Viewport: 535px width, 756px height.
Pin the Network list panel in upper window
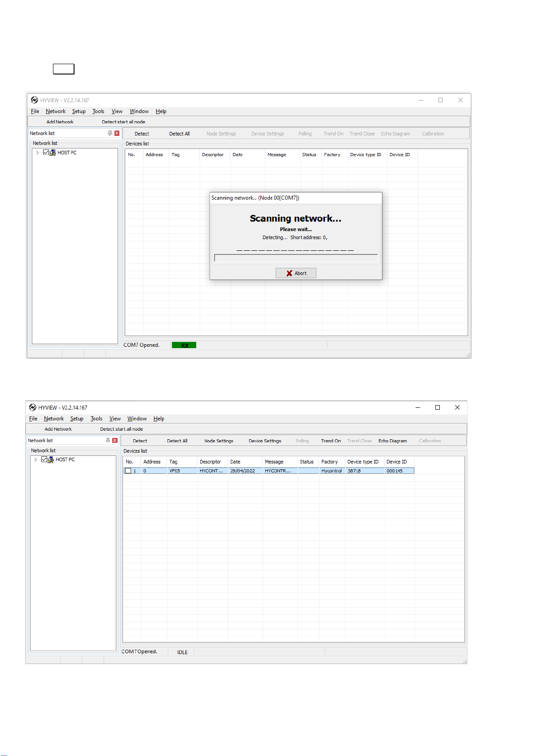(110, 133)
